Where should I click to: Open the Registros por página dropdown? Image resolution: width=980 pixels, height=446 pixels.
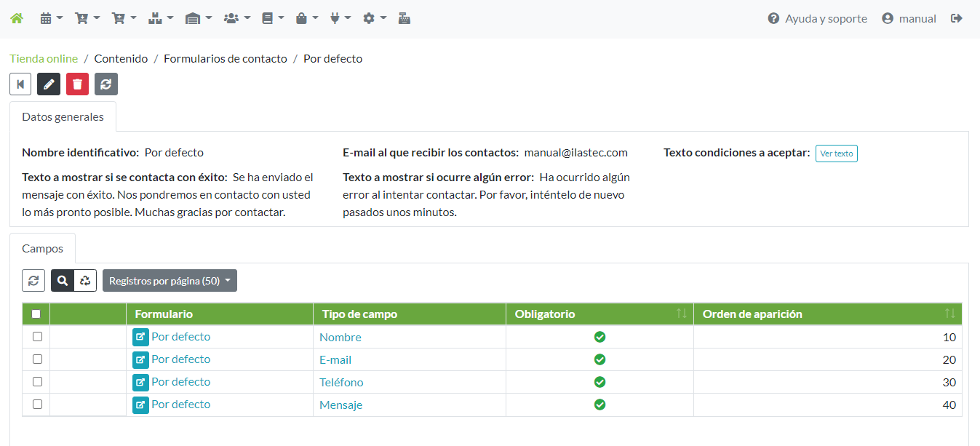pos(170,281)
